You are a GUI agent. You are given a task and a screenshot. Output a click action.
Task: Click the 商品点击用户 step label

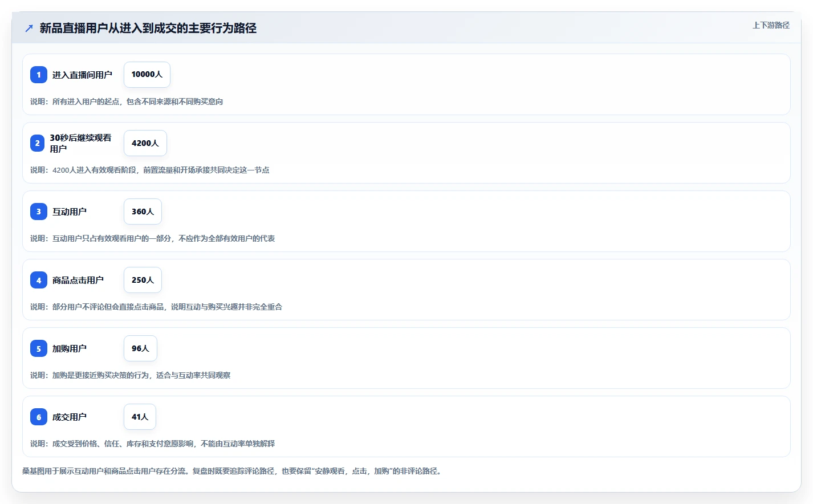[78, 280]
